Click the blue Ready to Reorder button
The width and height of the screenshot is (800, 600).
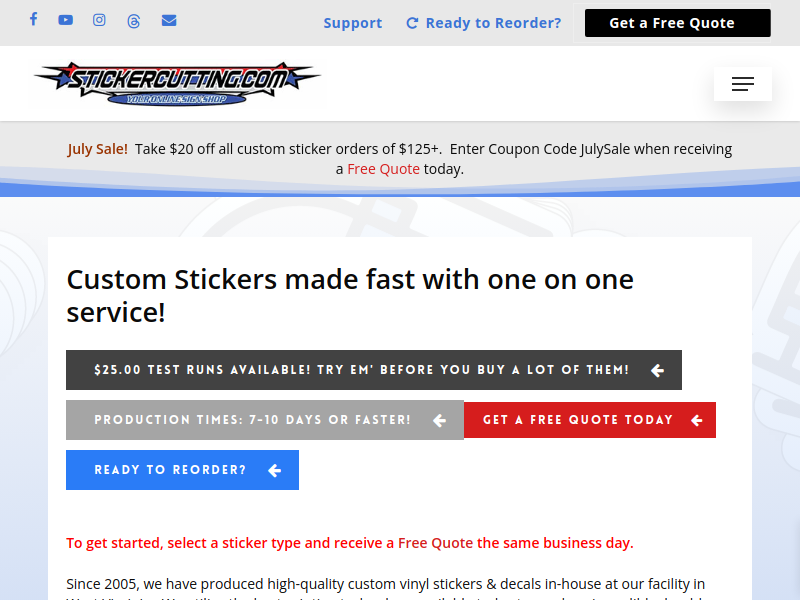182,470
